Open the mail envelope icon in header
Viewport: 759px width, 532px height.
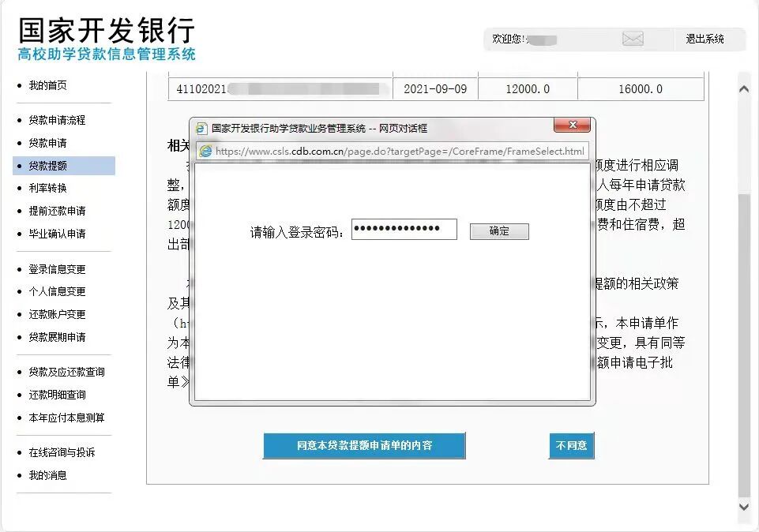[633, 38]
